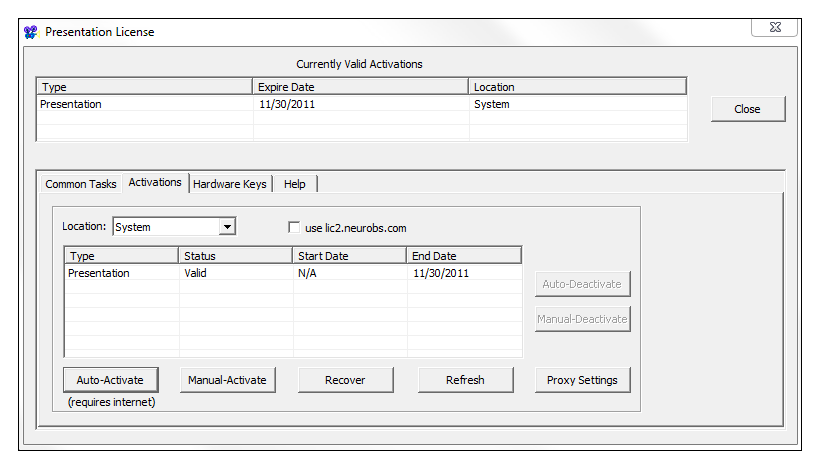Image resolution: width=820 pixels, height=469 pixels.
Task: Click Expire Date value 11/30/2011 in top table
Action: coord(287,104)
